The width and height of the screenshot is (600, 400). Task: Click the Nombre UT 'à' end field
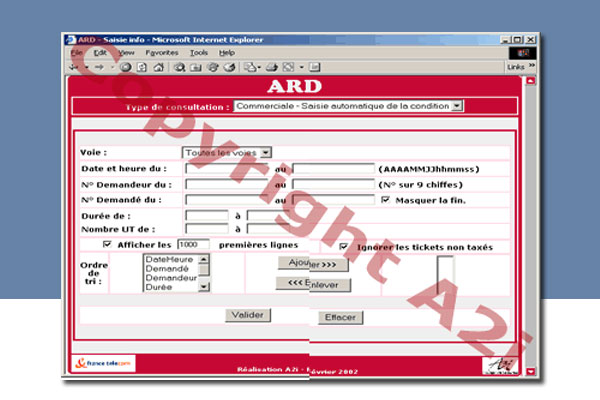click(x=268, y=229)
